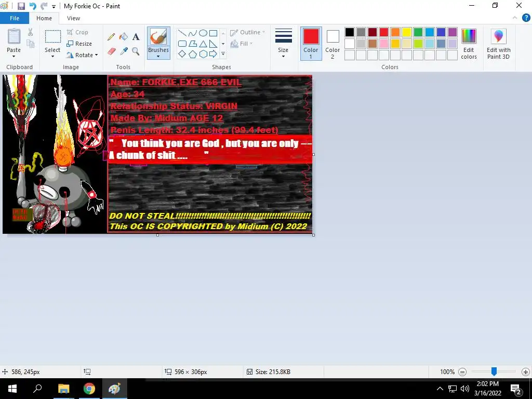Pick the orange color swatch
Screen dimensions: 532x399
click(x=395, y=32)
